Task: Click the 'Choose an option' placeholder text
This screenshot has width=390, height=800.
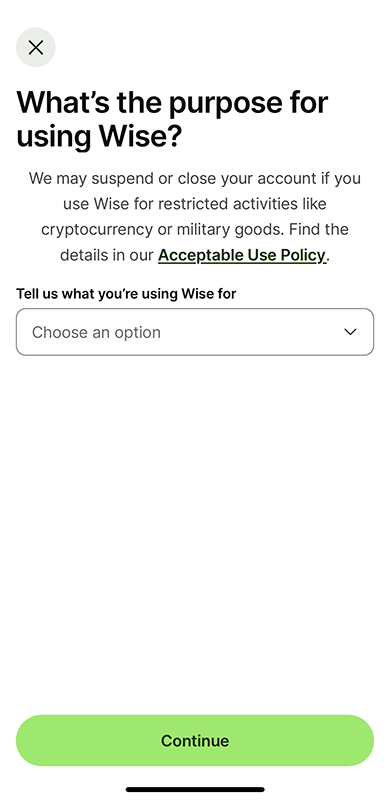Action: [x=96, y=332]
